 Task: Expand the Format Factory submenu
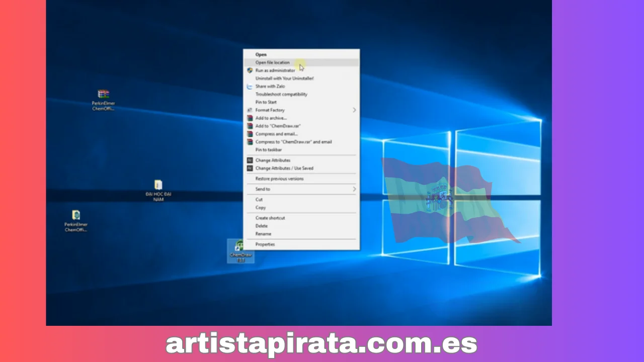[301, 110]
